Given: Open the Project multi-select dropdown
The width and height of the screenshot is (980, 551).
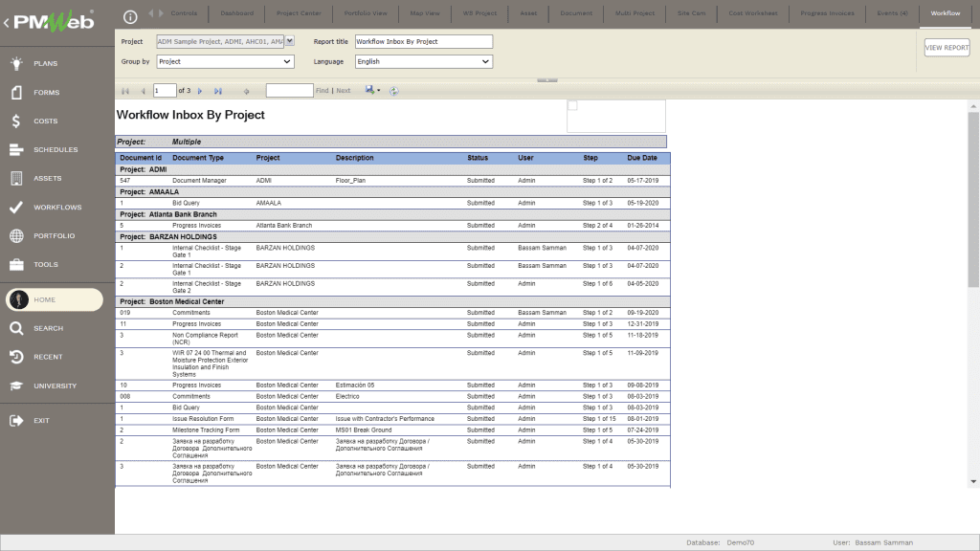Looking at the screenshot, I should click(x=289, y=41).
